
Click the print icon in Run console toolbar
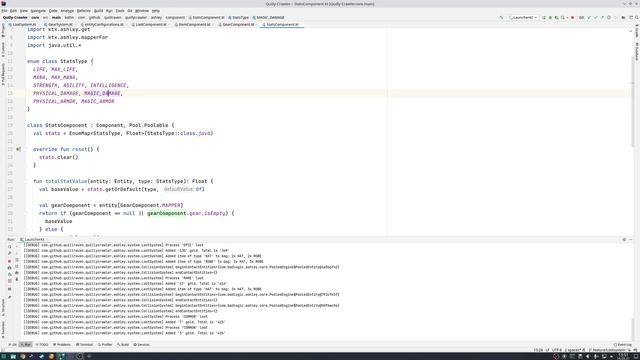tap(17, 273)
